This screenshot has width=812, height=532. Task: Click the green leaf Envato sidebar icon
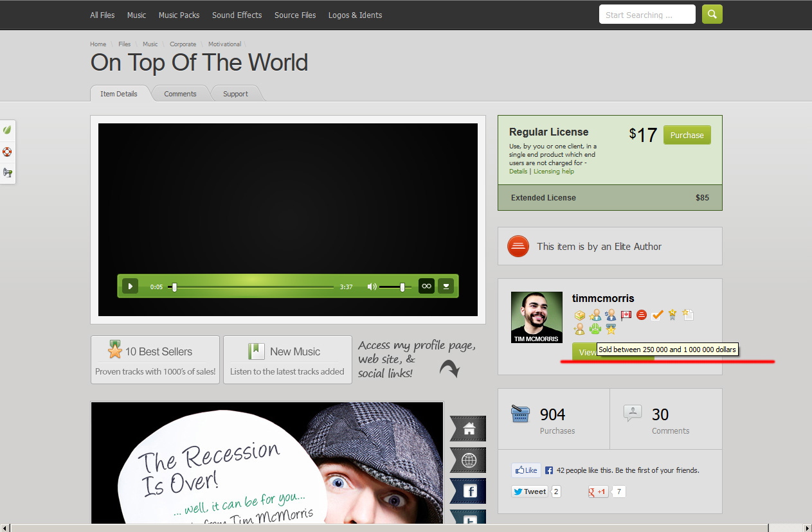click(x=7, y=130)
